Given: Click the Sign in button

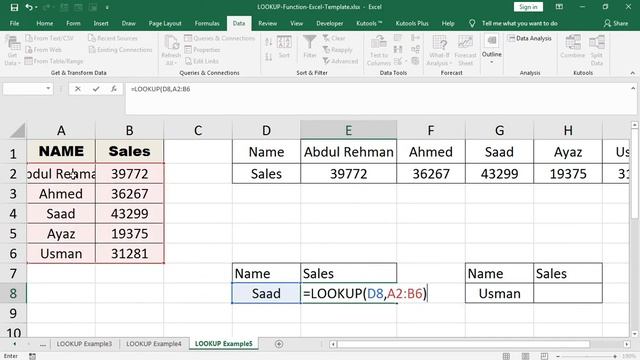Looking at the screenshot, I should point(528,7).
